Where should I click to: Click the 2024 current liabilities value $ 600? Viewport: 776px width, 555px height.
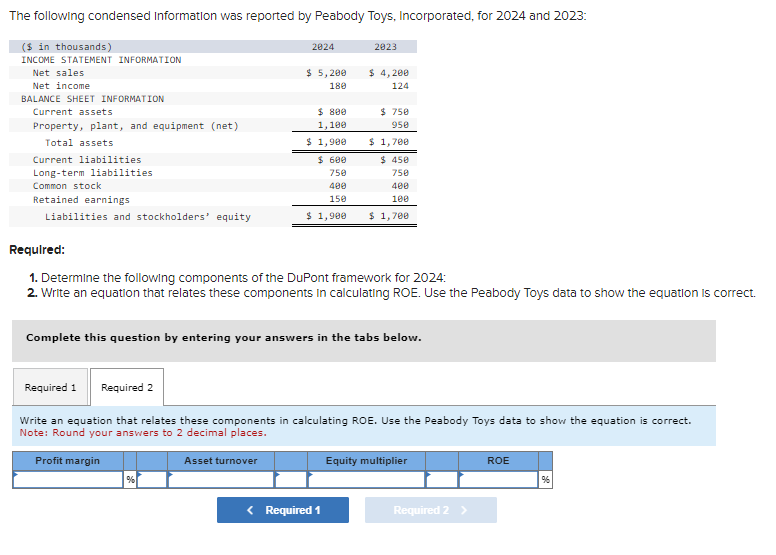332,160
